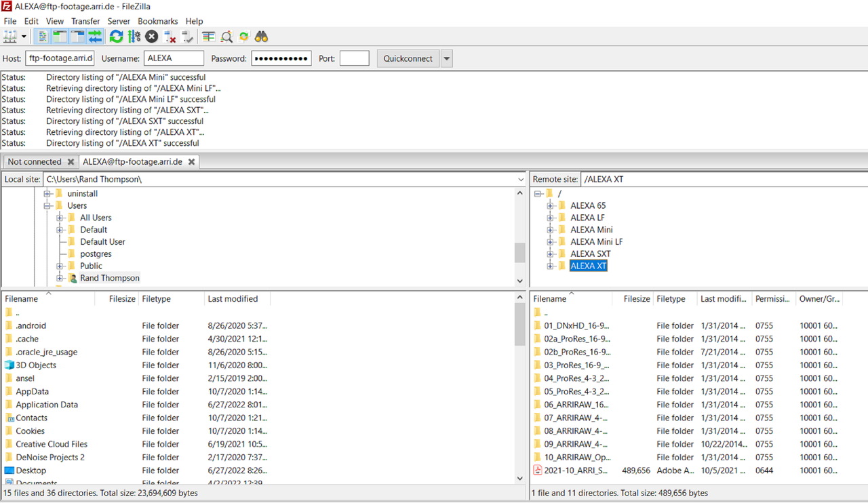The width and height of the screenshot is (868, 503).
Task: Open the File menu
Action: pyautogui.click(x=10, y=21)
